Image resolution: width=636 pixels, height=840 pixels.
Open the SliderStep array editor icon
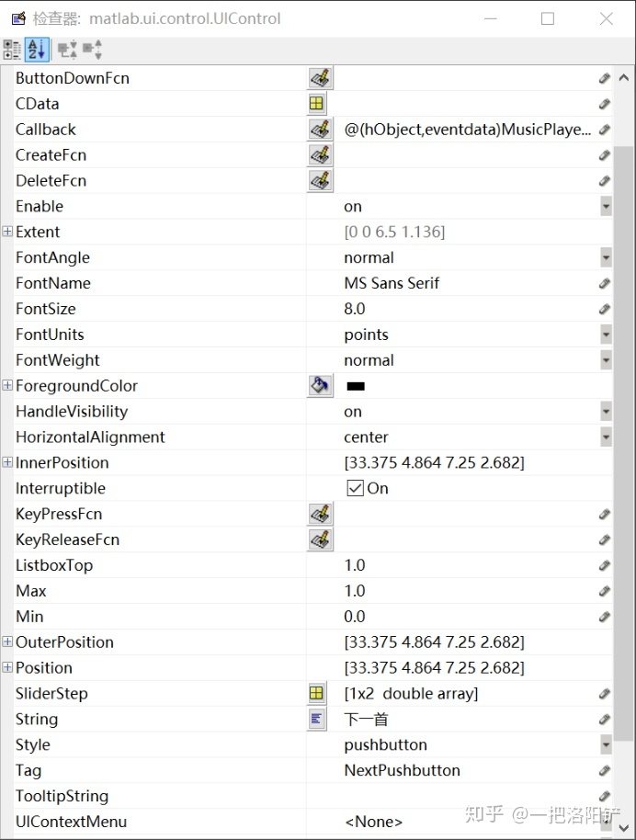[x=316, y=693]
